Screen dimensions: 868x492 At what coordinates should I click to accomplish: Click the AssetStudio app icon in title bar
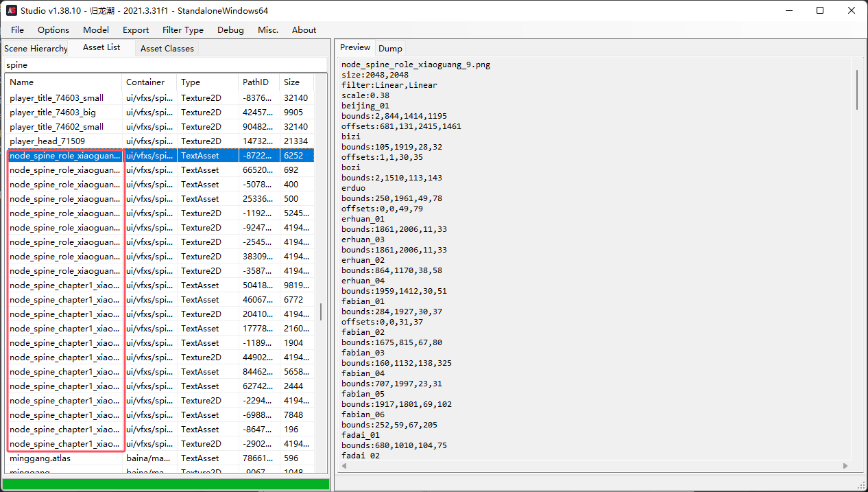pos(12,10)
